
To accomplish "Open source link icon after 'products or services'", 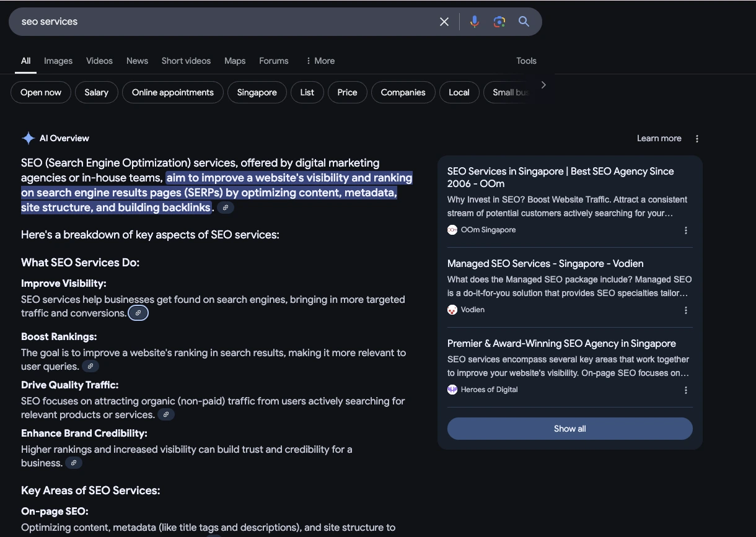I will (166, 414).
